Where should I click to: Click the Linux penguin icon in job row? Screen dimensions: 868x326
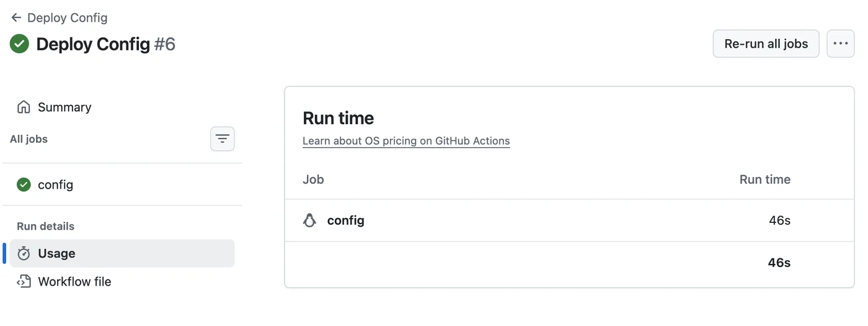(x=309, y=220)
